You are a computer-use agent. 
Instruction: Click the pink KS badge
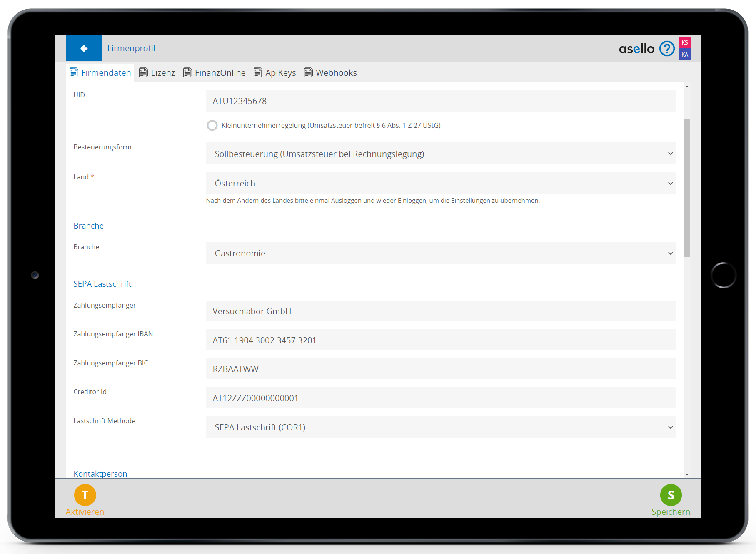[x=684, y=42]
